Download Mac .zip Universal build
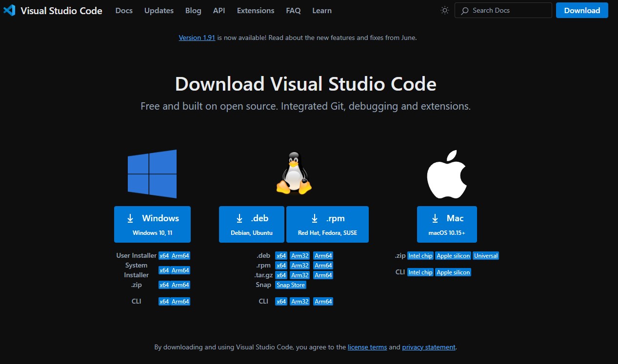The image size is (618, 364). (486, 256)
